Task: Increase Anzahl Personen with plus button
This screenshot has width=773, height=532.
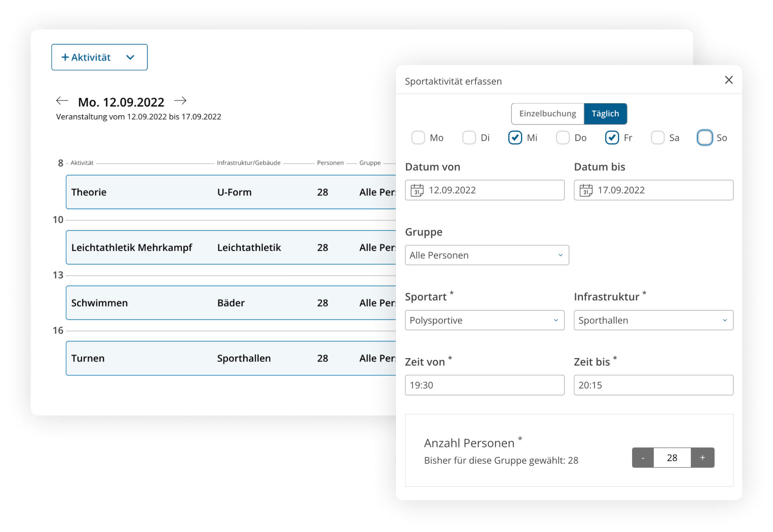Action: (702, 457)
